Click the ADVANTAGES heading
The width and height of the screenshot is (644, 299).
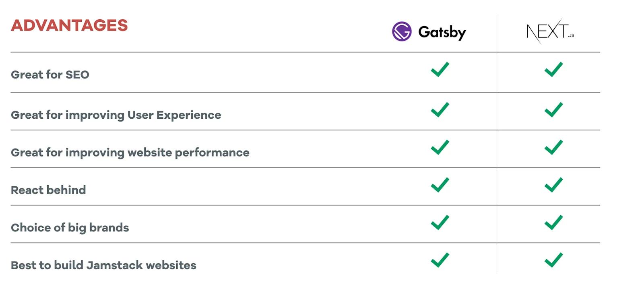tap(69, 25)
